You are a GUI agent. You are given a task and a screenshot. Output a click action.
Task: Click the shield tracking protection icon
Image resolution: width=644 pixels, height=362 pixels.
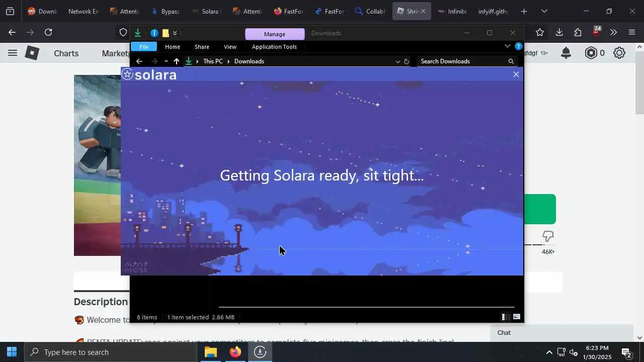[x=123, y=32]
